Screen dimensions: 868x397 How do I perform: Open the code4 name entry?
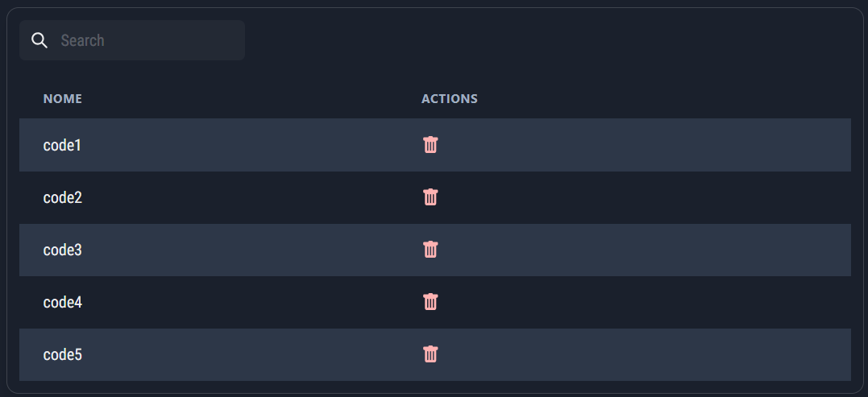62,303
